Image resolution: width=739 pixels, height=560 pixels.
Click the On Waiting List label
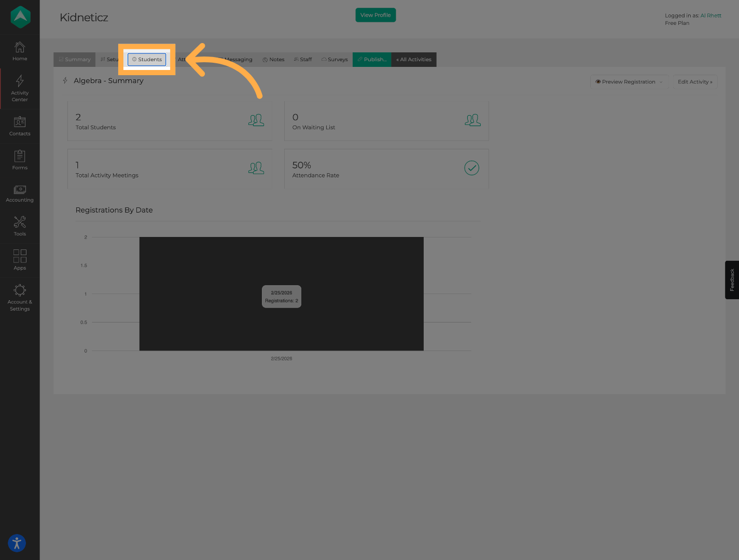(314, 128)
